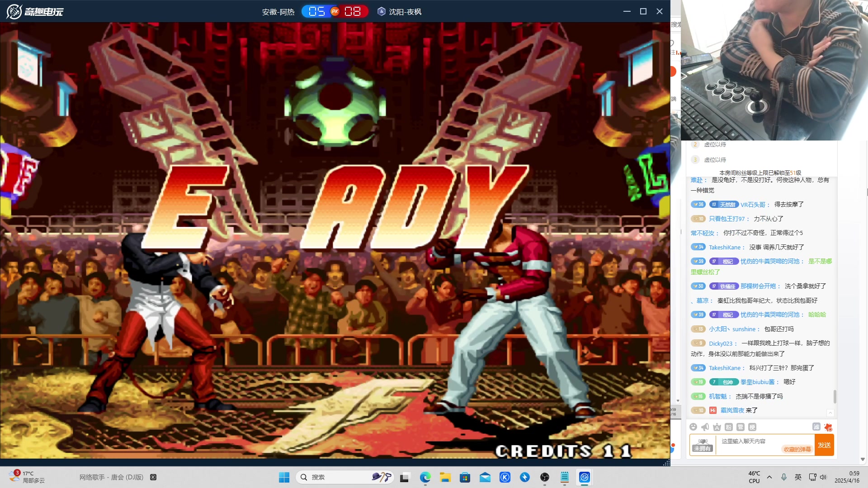Click the rank 2 empty seat 虚位以待
The image size is (868, 488).
(714, 145)
